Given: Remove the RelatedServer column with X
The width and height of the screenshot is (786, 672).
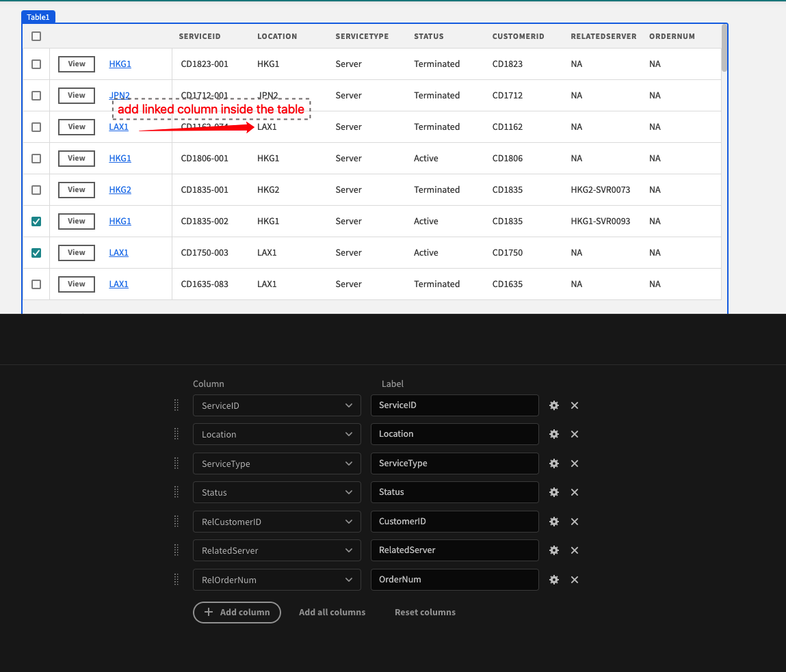Looking at the screenshot, I should pos(575,550).
